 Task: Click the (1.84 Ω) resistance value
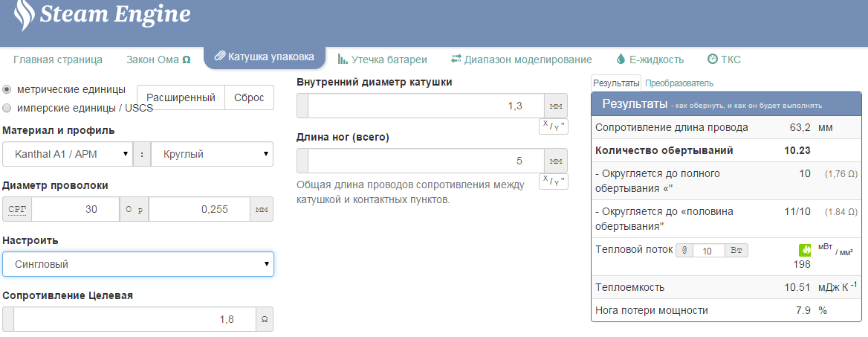tap(841, 212)
